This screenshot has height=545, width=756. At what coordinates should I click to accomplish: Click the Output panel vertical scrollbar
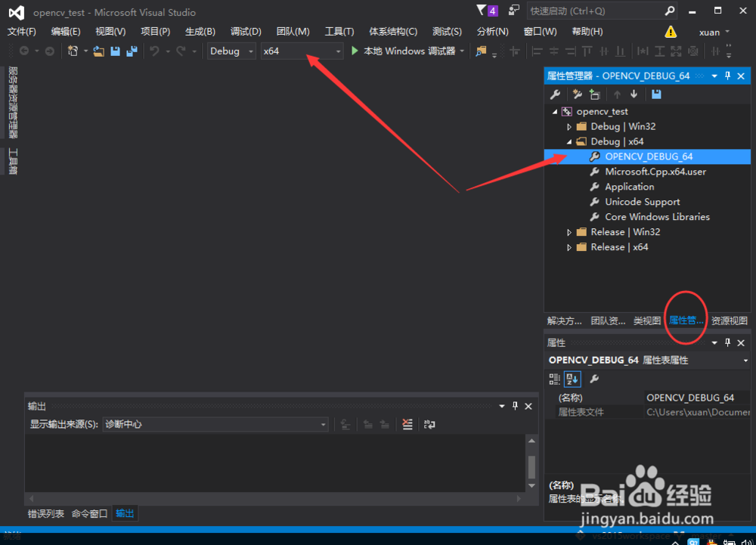(x=531, y=463)
